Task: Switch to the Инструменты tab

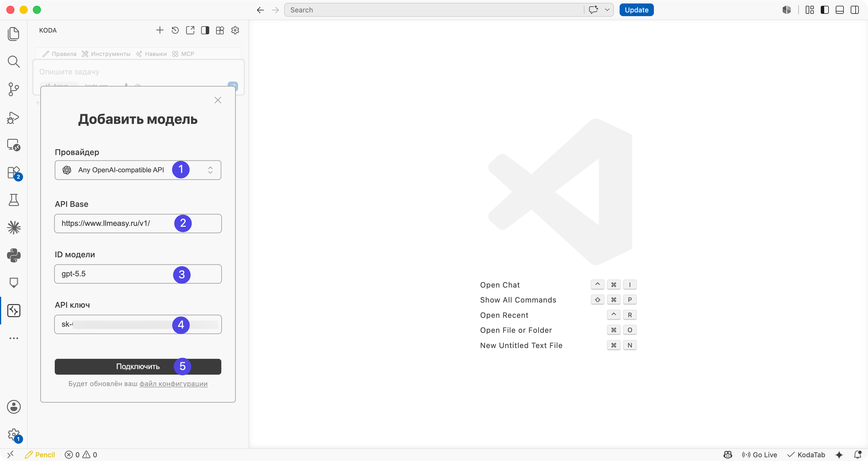Action: point(106,54)
